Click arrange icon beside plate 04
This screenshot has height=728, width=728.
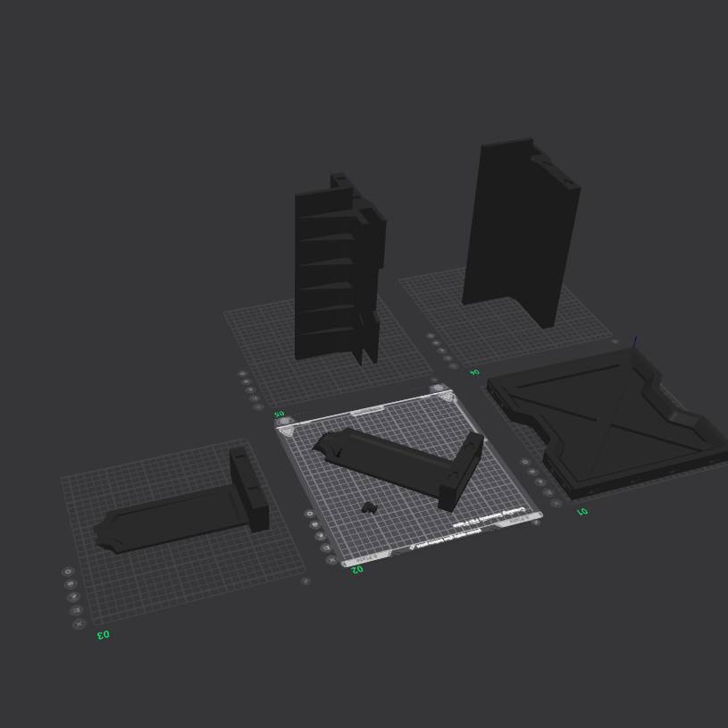441,350
